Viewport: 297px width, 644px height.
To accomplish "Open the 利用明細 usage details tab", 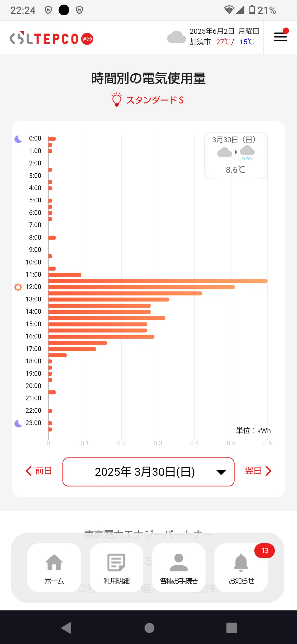I will [116, 567].
